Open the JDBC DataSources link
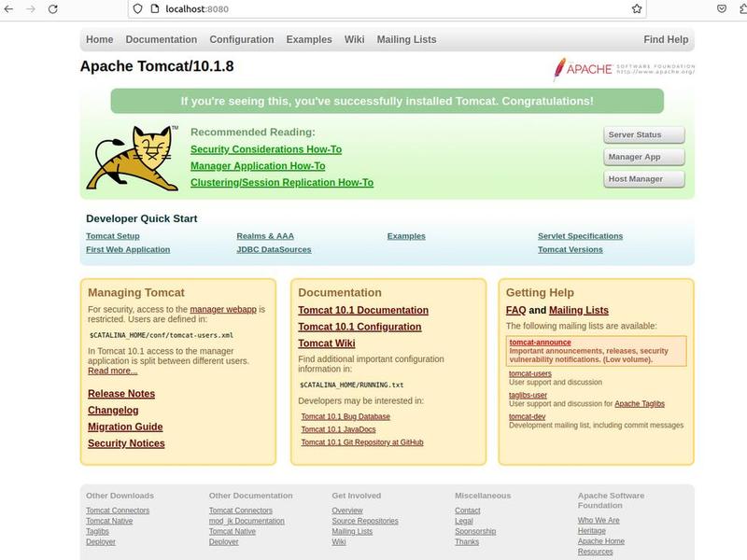The image size is (747, 560). 274,249
